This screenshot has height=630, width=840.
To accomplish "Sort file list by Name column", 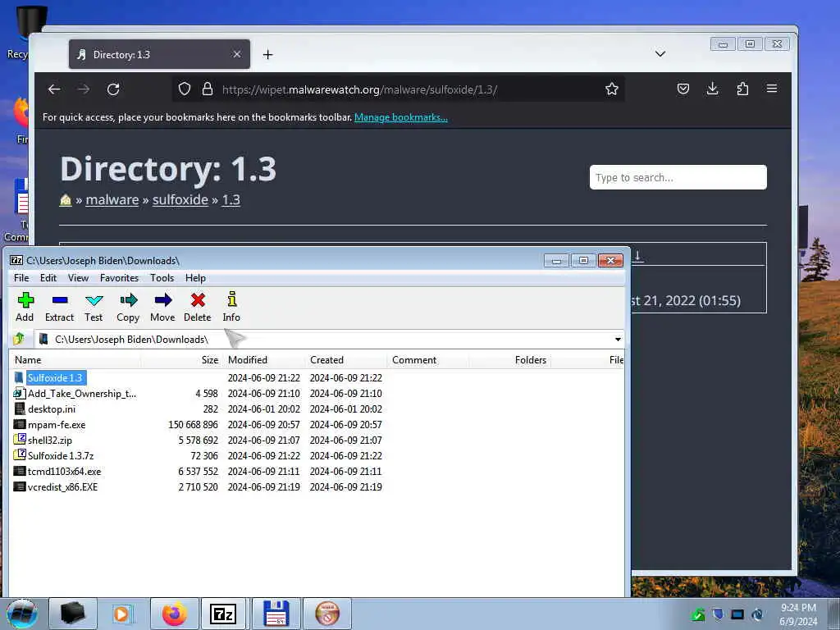I will coord(75,360).
